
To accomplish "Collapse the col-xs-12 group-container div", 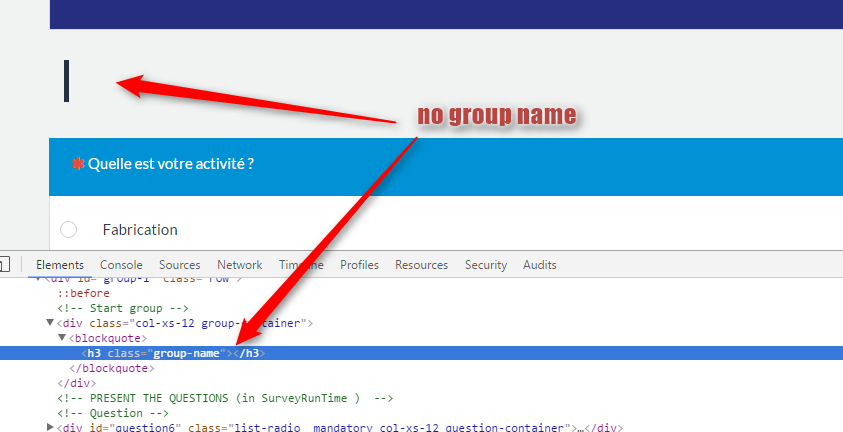I will (51, 323).
